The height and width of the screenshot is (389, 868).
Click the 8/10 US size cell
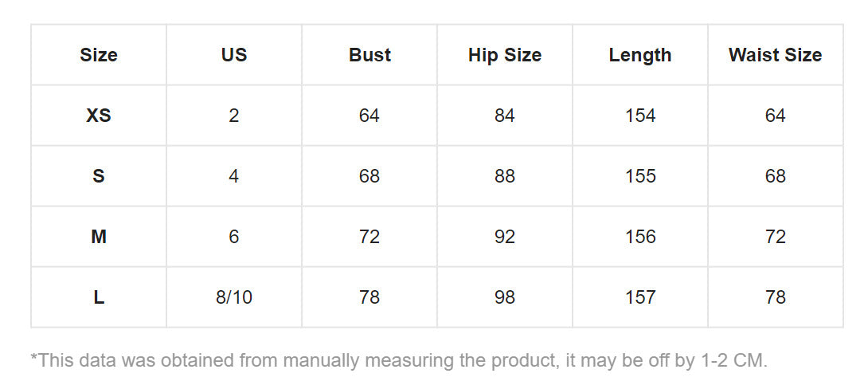(x=234, y=297)
